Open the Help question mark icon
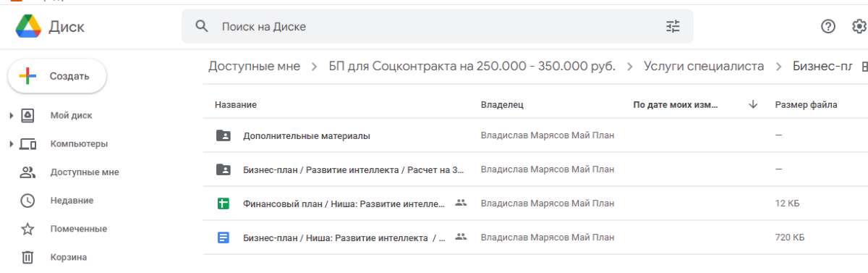Screen dimensions: 868x273 [x=828, y=27]
